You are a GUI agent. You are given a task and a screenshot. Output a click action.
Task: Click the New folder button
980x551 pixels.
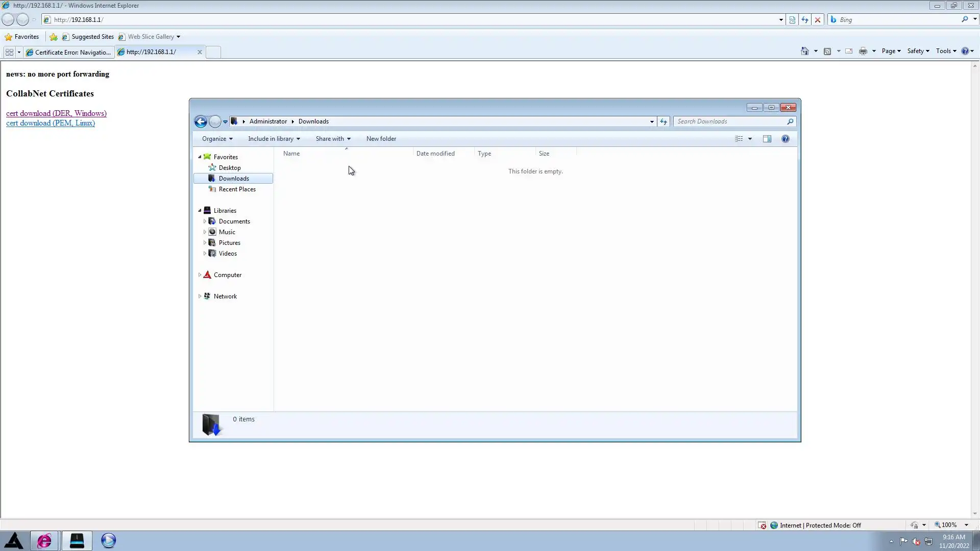click(381, 139)
